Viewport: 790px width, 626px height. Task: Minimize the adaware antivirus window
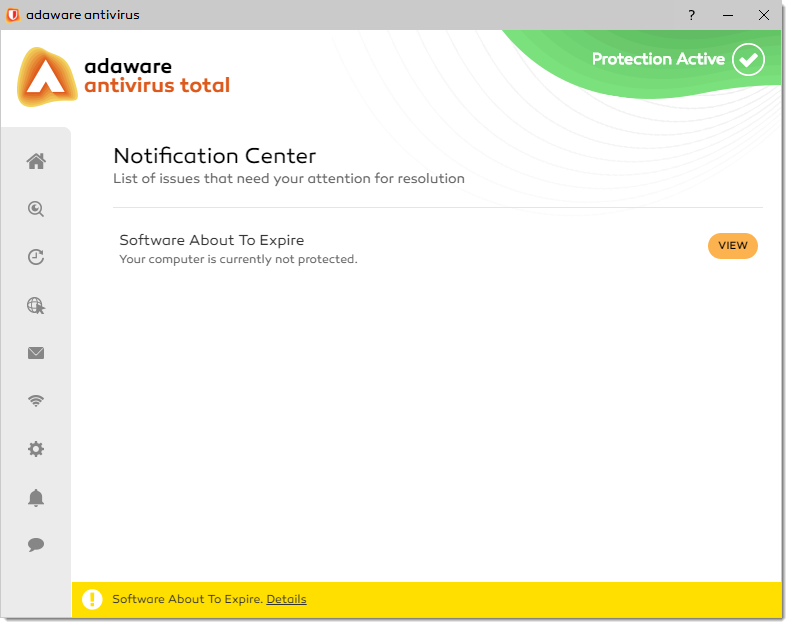[x=728, y=15]
